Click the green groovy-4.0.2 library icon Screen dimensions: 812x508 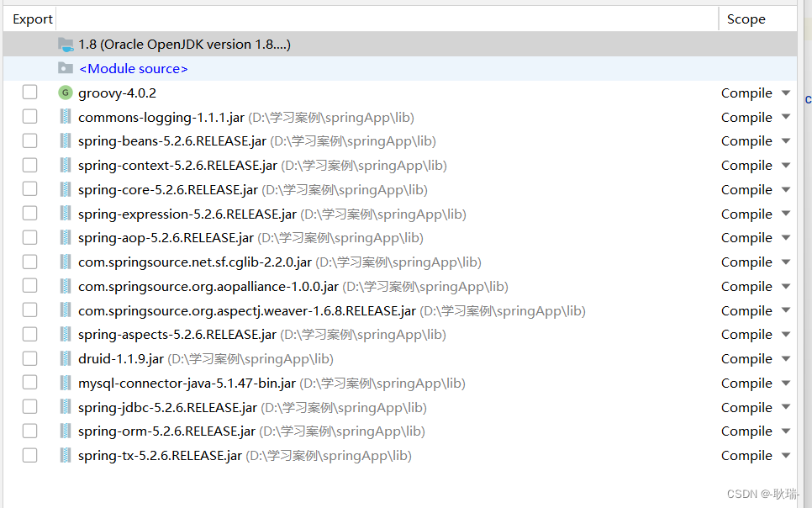coord(66,93)
